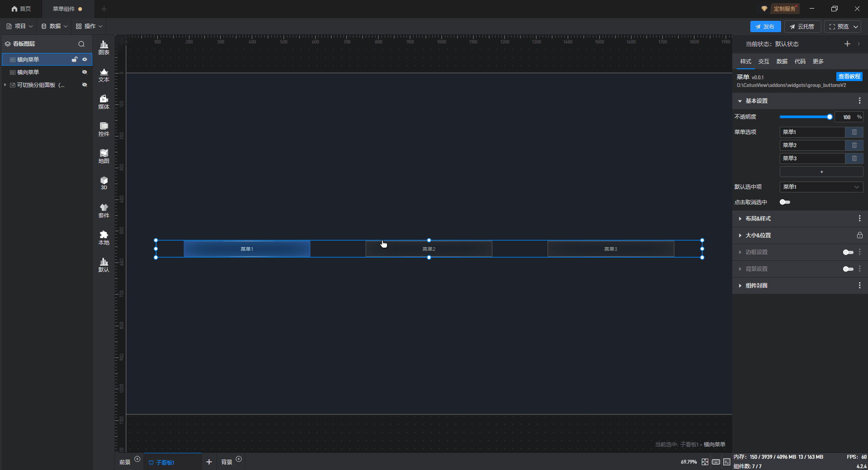The width and height of the screenshot is (868, 470).
Task: Go to the 首页 home tab
Action: point(21,9)
